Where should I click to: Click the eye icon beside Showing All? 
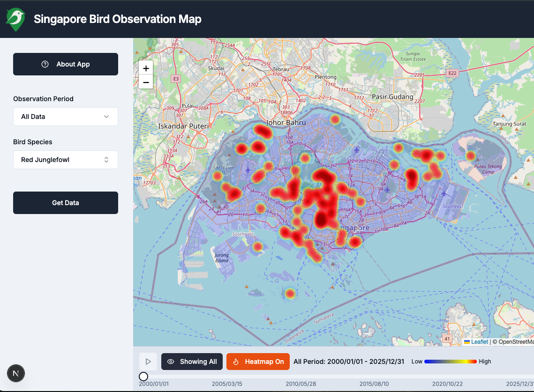pyautogui.click(x=171, y=362)
